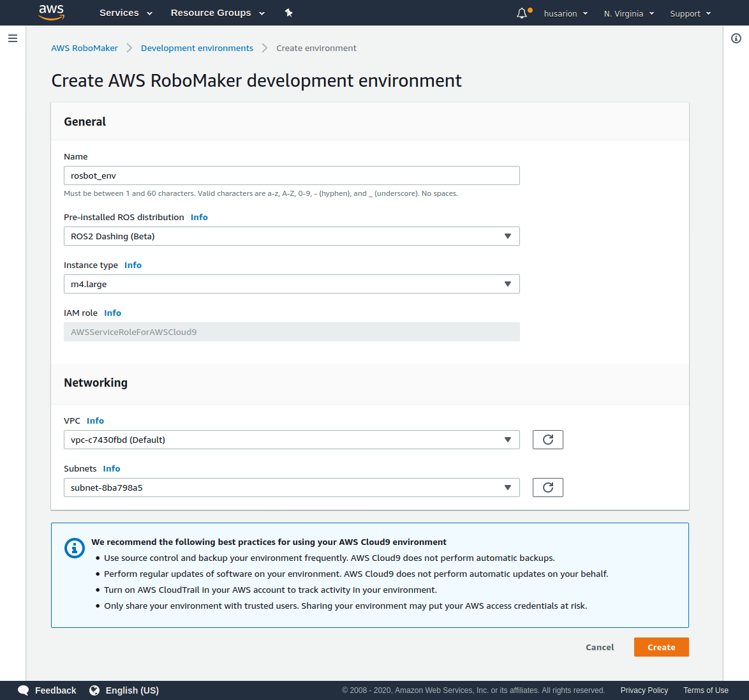Click the disabled IAM role field

[292, 332]
